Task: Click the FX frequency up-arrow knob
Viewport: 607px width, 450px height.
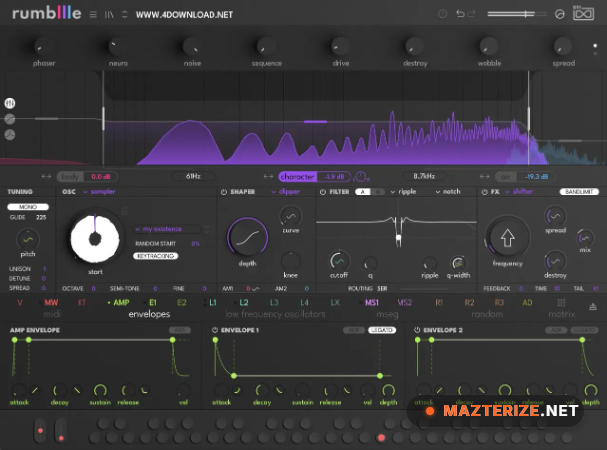Action: coord(508,237)
